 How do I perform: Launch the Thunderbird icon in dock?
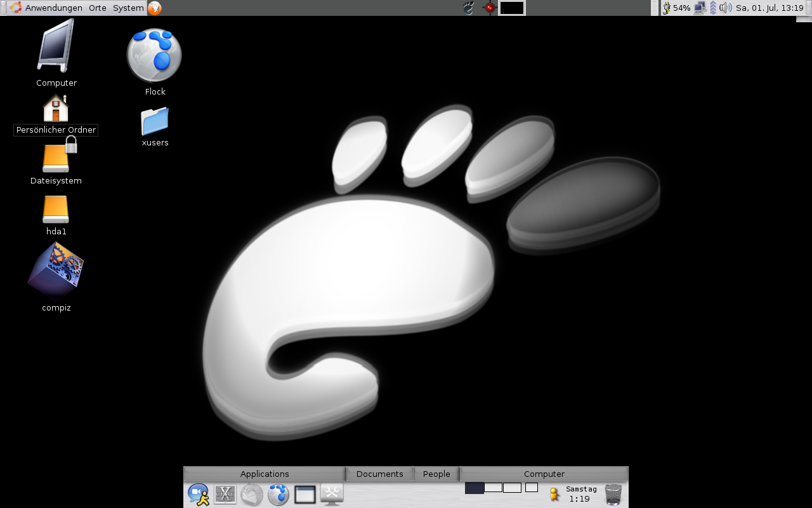click(252, 494)
